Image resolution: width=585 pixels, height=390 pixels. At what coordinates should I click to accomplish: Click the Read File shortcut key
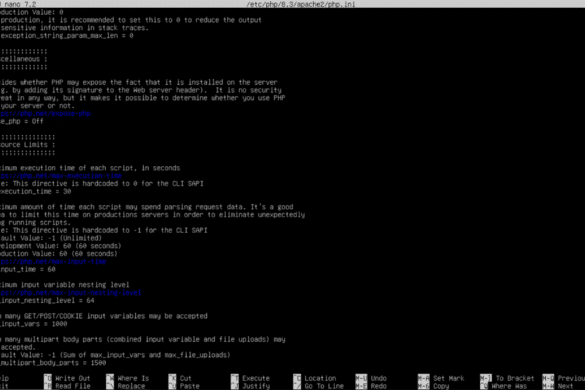[x=48, y=386]
